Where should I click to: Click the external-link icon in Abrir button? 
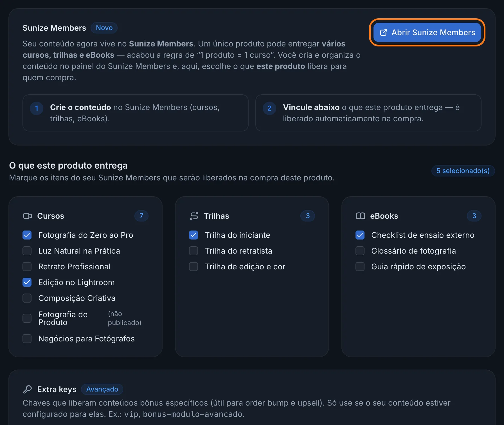pyautogui.click(x=384, y=32)
